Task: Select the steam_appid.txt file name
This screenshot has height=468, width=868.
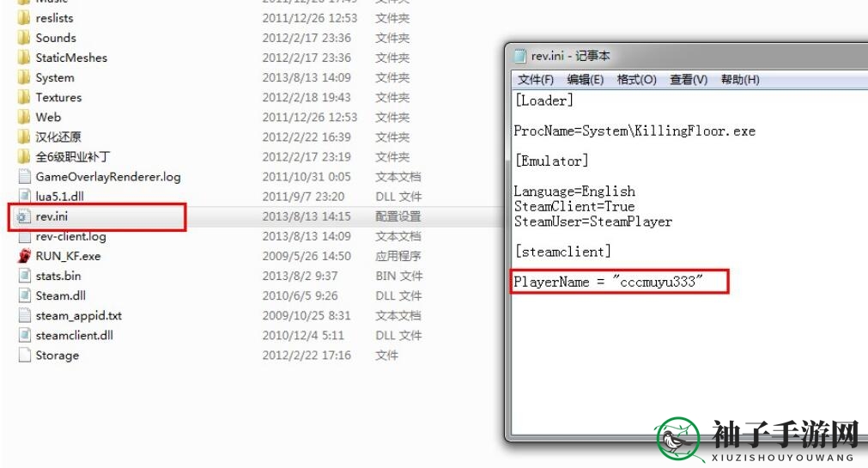Action: pos(79,316)
